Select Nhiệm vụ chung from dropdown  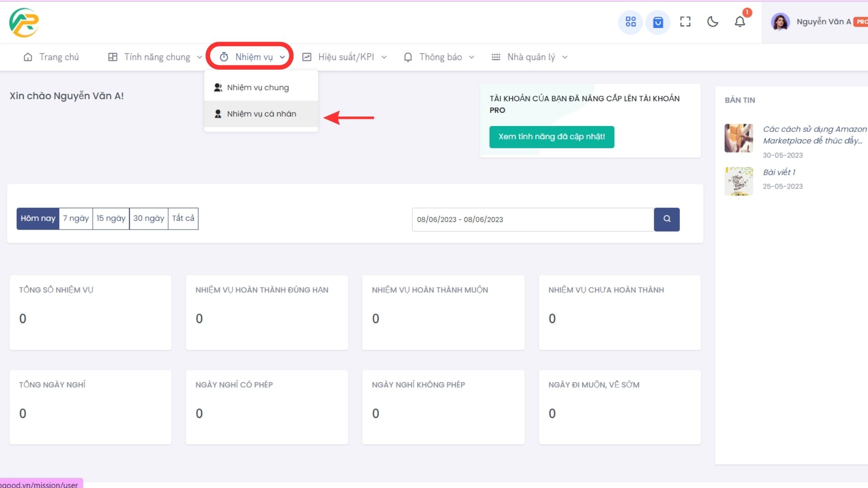tap(261, 87)
